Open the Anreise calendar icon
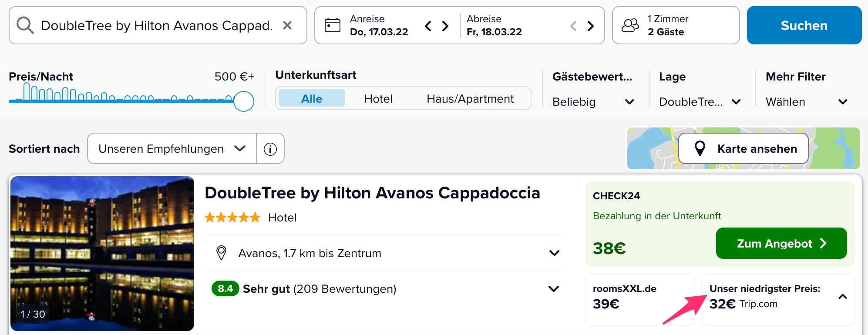The image size is (868, 335). (333, 25)
